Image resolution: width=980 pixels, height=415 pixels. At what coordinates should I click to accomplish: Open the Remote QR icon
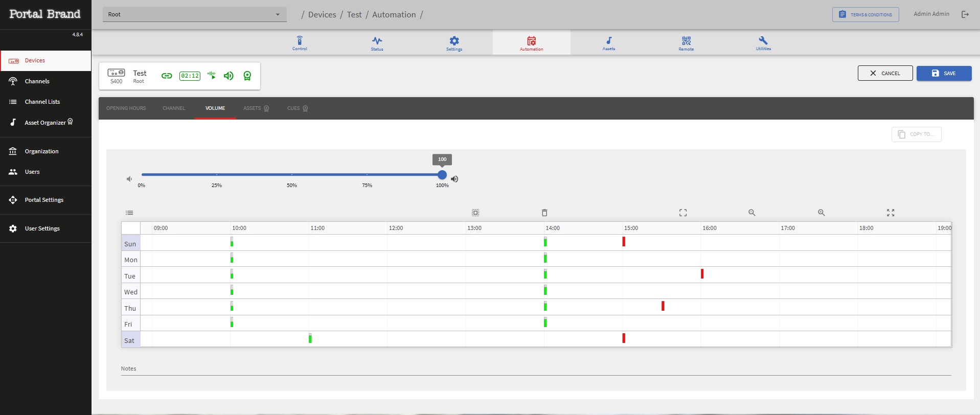[x=686, y=40]
